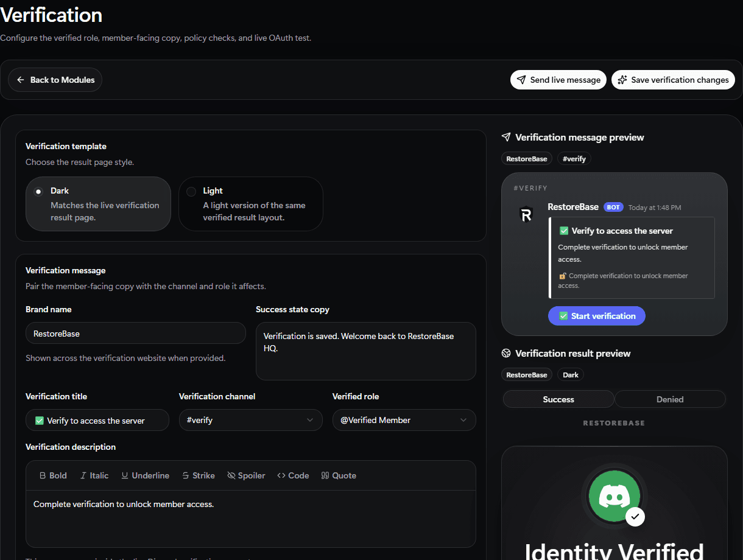The height and width of the screenshot is (560, 743).
Task: Click the 'RESTOREBASE' label above the result card
Action: [614, 423]
